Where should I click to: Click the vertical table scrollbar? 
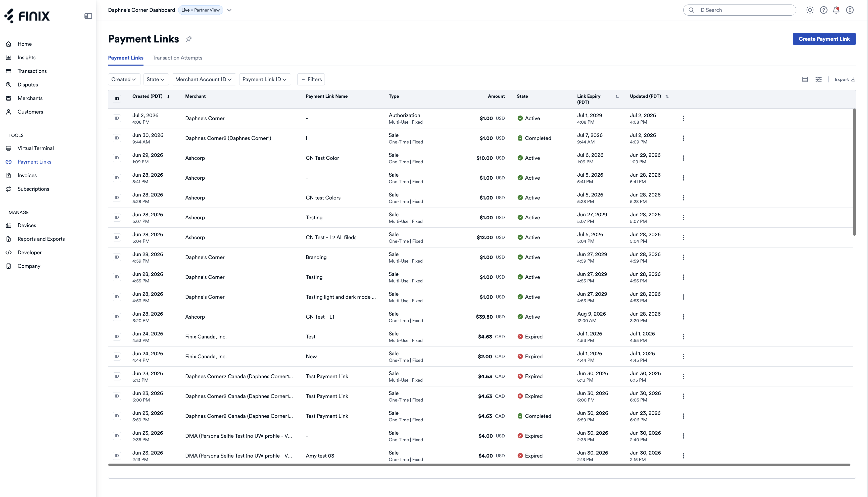click(x=854, y=172)
